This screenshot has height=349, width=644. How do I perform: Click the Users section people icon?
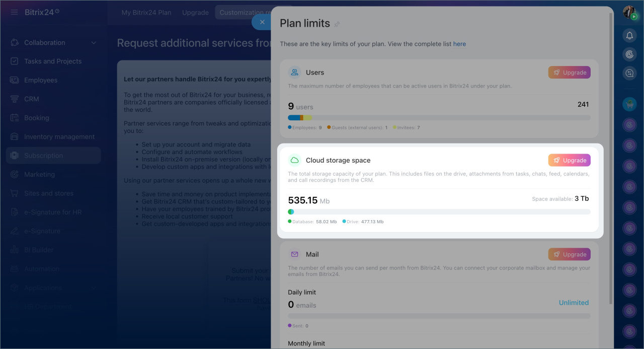(294, 73)
